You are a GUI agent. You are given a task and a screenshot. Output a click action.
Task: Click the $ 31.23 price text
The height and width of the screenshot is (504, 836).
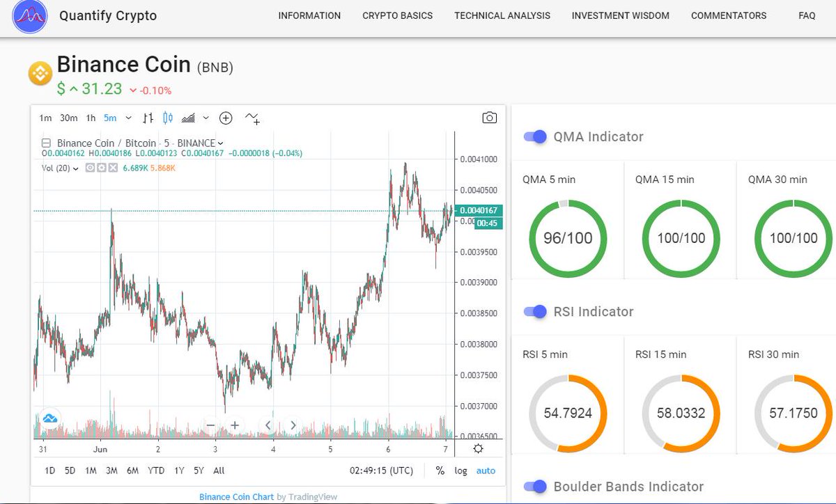click(x=89, y=89)
